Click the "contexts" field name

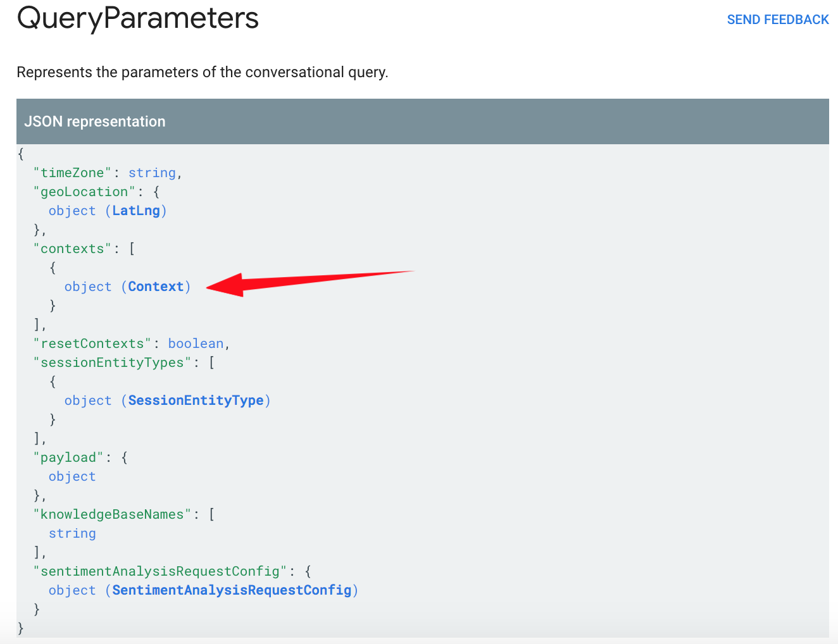coord(73,249)
